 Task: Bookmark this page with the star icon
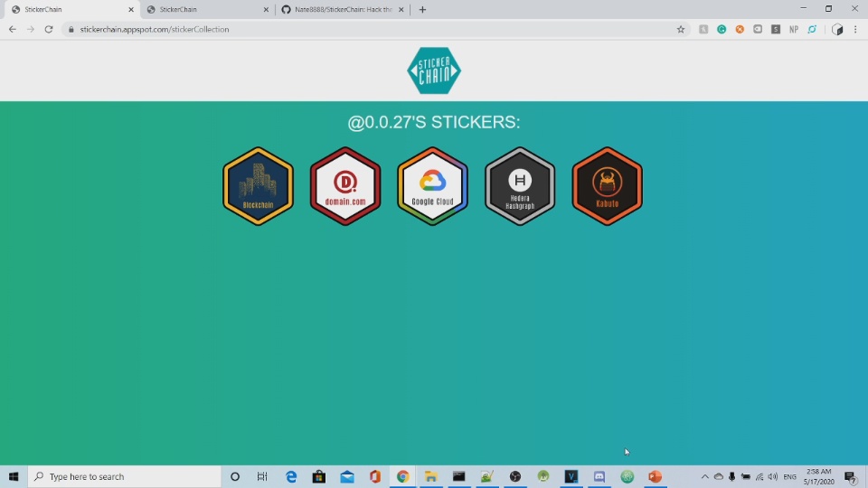(680, 29)
